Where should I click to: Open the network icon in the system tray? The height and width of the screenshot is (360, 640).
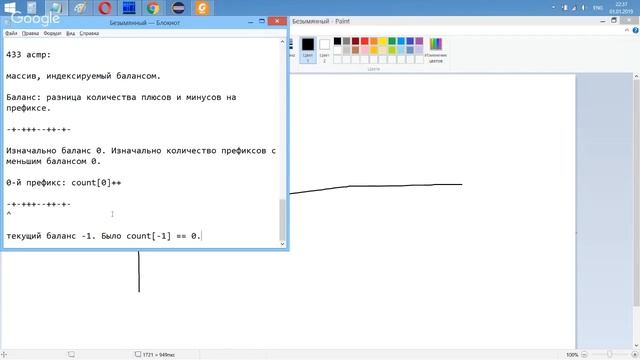click(574, 8)
